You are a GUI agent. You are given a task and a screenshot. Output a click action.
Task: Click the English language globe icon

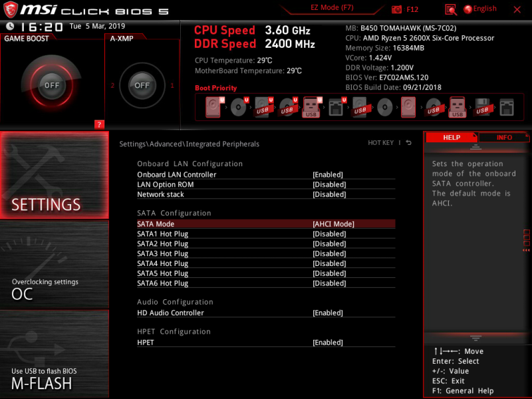pos(468,9)
